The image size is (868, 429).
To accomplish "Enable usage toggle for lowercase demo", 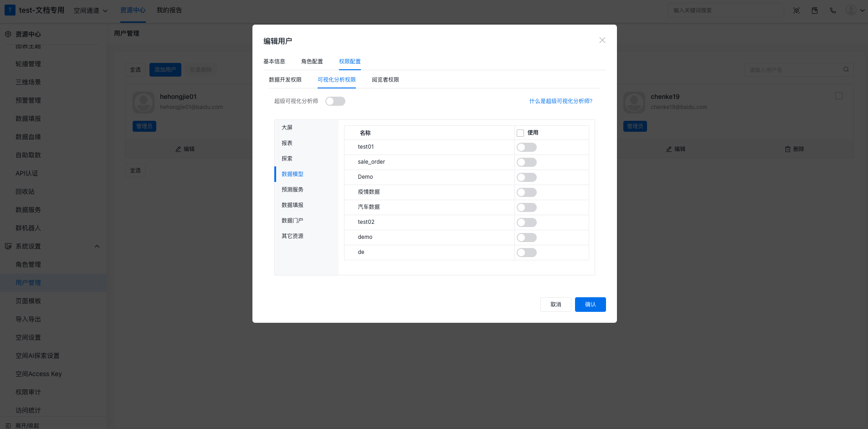I will 527,238.
